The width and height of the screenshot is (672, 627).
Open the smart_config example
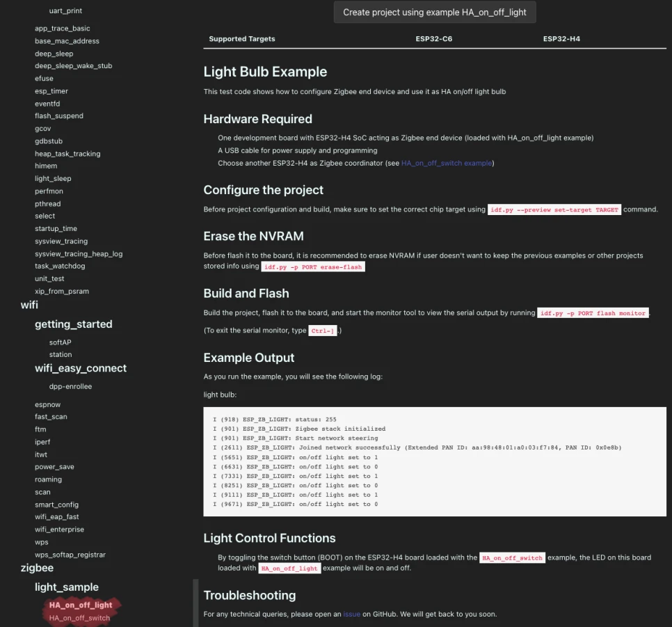[56, 505]
